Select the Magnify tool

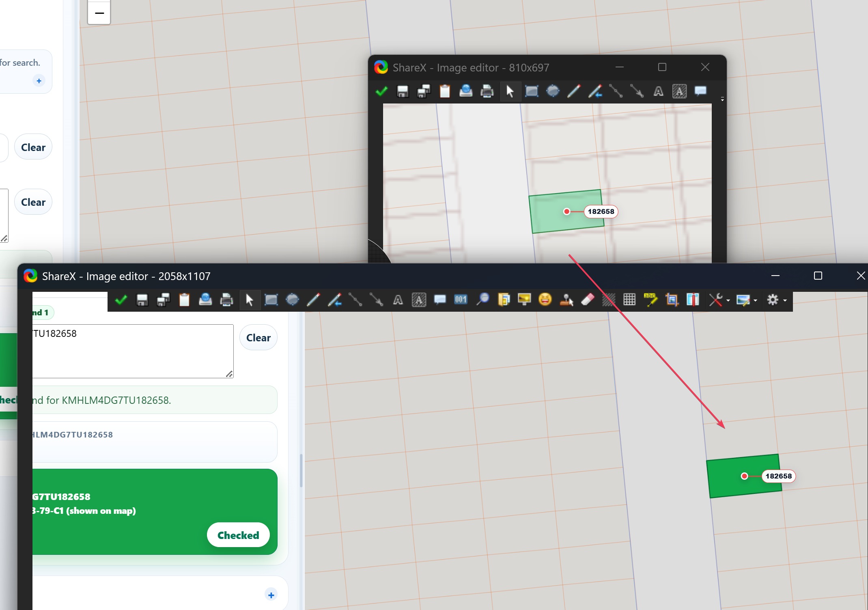tap(482, 300)
